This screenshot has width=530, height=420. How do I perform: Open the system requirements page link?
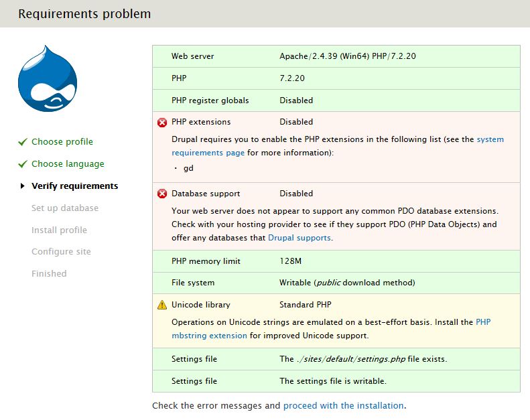tap(208, 153)
